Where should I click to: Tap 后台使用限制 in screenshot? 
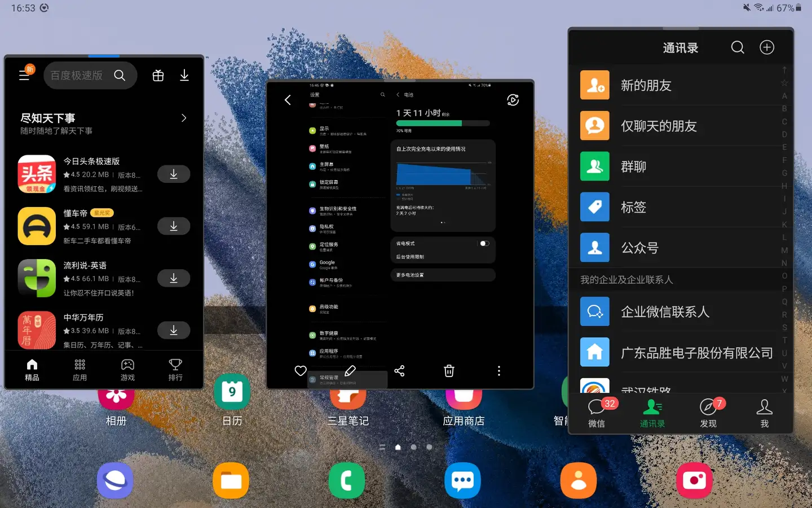pos(443,257)
